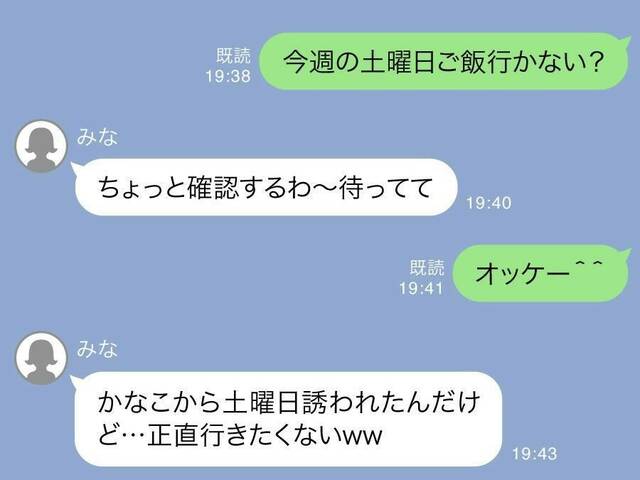Open the lower みな profile avatar
Viewport: 640px width, 480px height.
point(41,358)
